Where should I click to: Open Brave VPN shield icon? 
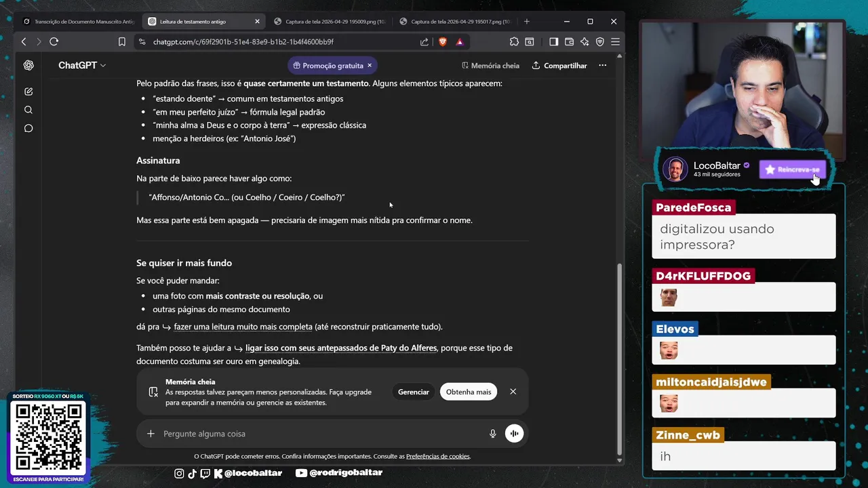pos(600,41)
